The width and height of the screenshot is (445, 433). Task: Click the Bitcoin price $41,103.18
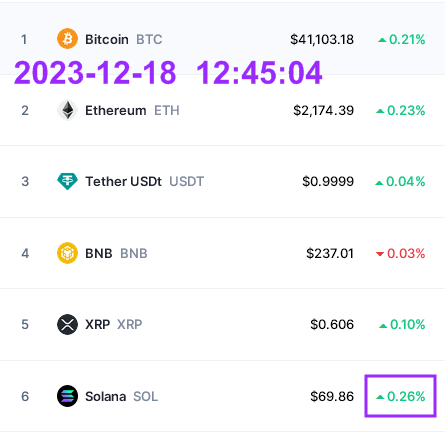click(x=322, y=39)
